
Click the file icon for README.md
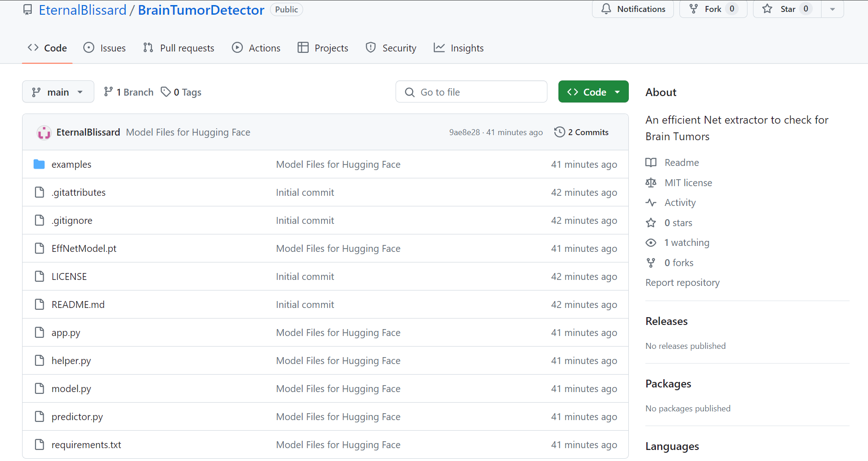(x=40, y=304)
